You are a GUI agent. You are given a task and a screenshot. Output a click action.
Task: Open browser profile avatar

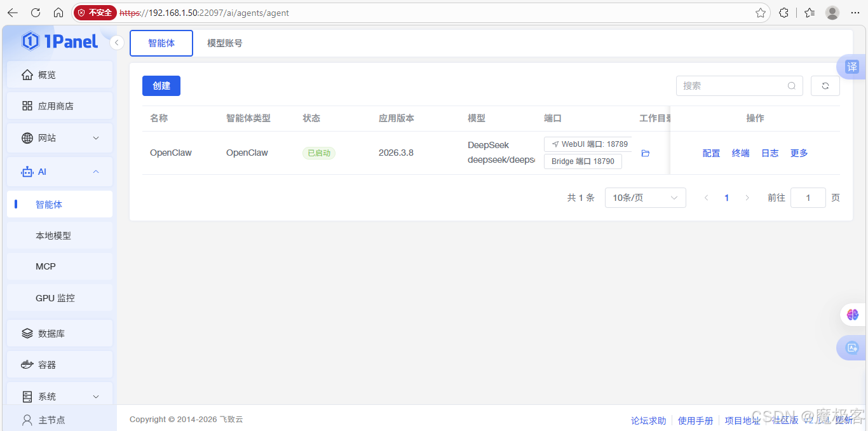coord(832,13)
